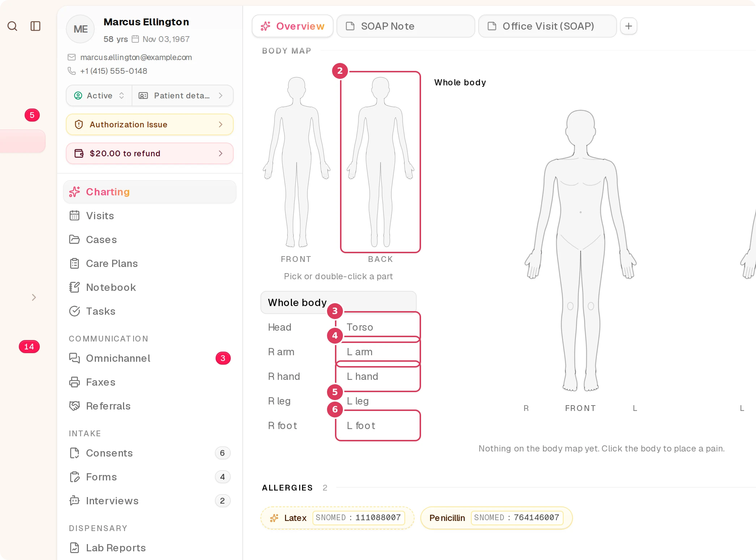Choose Whole body in parts list

pos(338,302)
